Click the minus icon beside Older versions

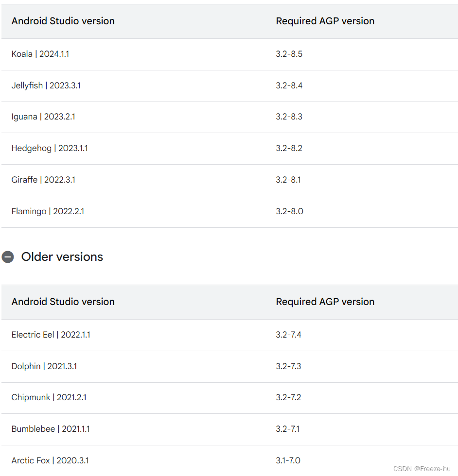click(x=8, y=257)
